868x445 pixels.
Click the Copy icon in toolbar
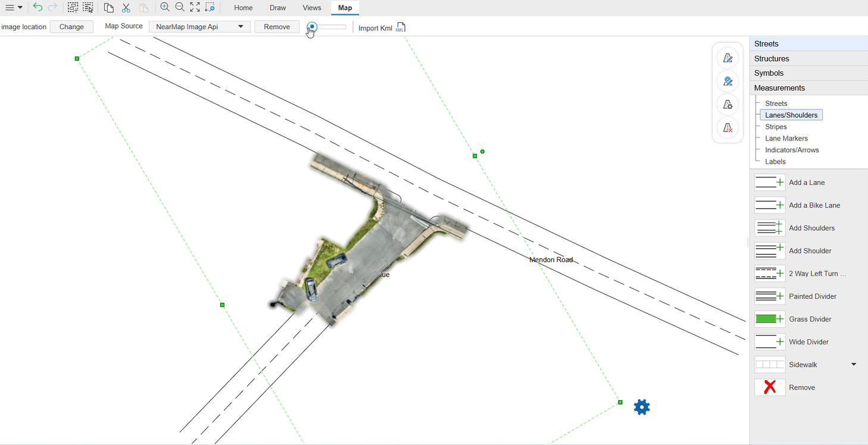point(108,8)
